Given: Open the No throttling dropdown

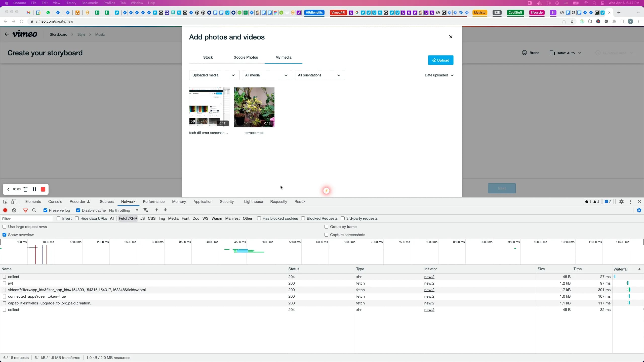Looking at the screenshot, I should 124,210.
